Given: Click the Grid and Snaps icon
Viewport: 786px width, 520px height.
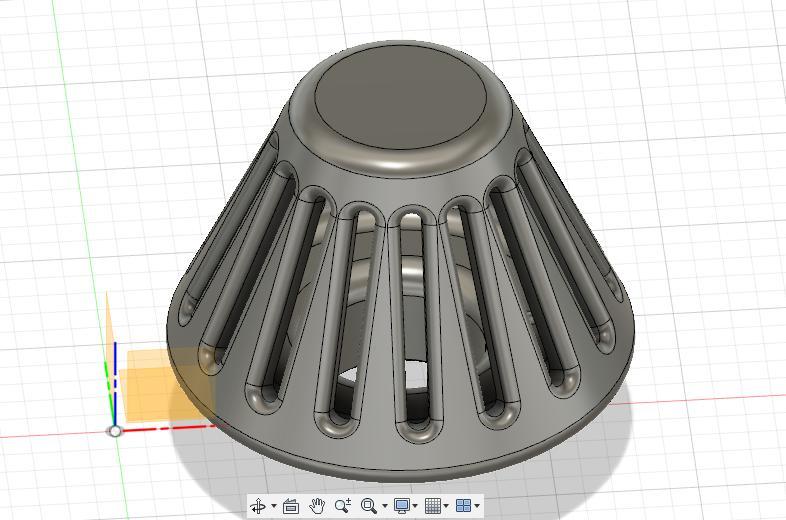Looking at the screenshot, I should [433, 506].
